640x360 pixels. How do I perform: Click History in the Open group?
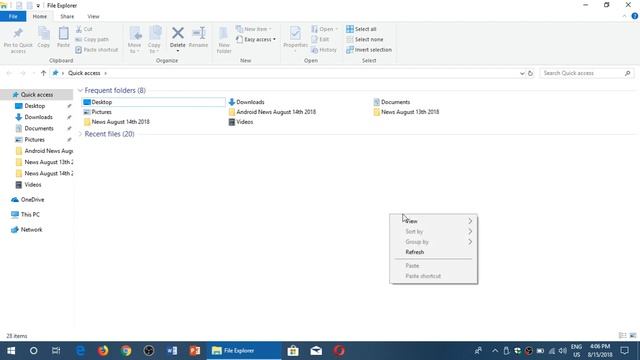click(324, 50)
